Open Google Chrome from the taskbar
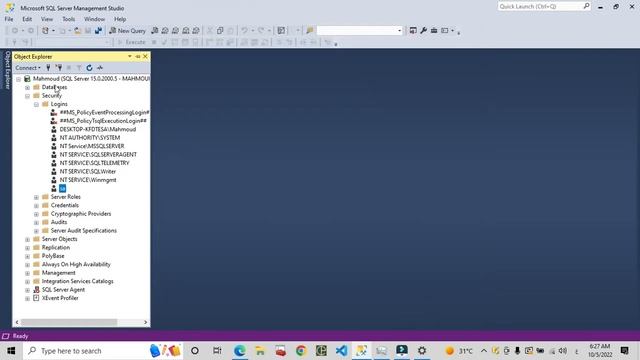The width and height of the screenshot is (640, 360). [x=301, y=351]
